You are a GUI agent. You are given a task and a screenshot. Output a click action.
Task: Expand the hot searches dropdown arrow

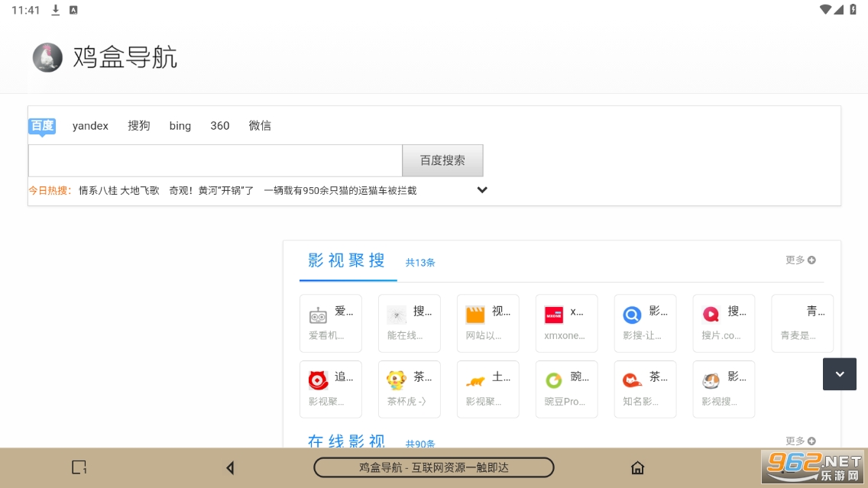tap(482, 190)
